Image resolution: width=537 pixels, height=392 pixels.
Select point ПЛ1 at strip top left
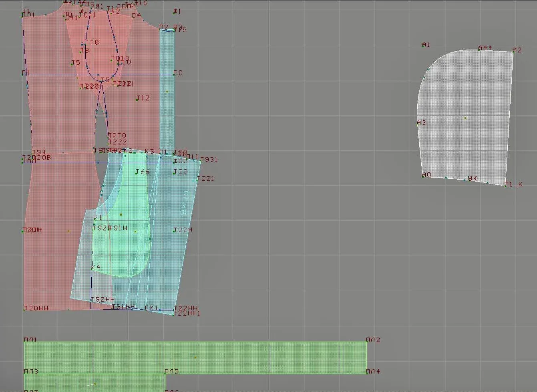coord(30,340)
